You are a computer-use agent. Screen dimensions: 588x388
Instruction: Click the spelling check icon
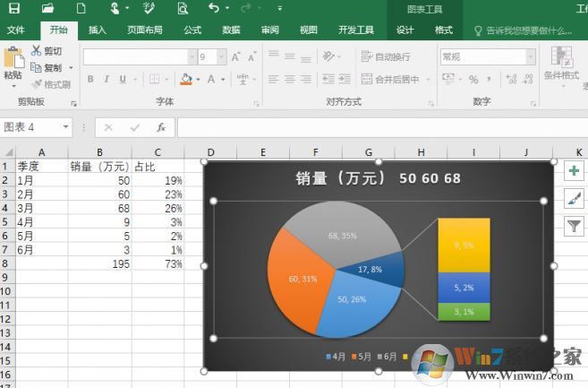pyautogui.click(x=149, y=8)
